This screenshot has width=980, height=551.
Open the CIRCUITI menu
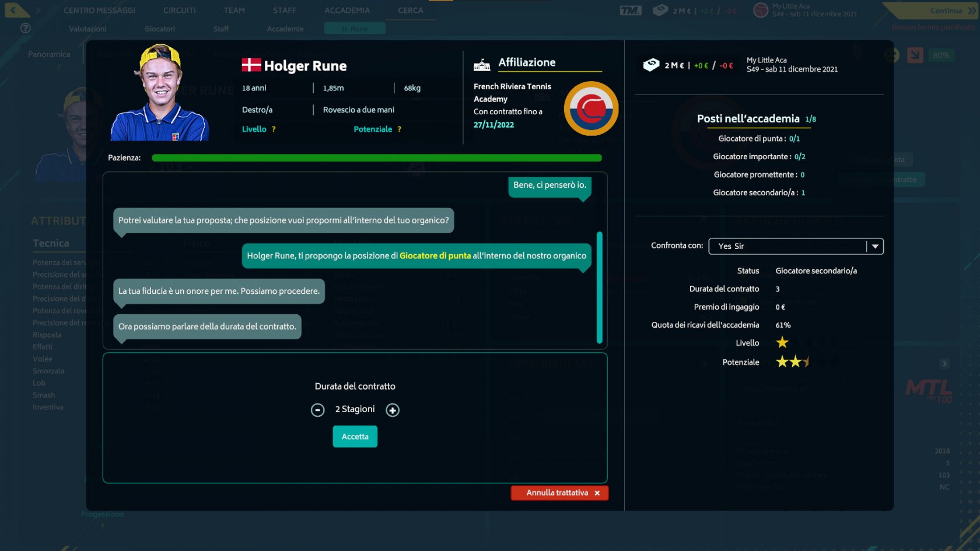click(179, 10)
